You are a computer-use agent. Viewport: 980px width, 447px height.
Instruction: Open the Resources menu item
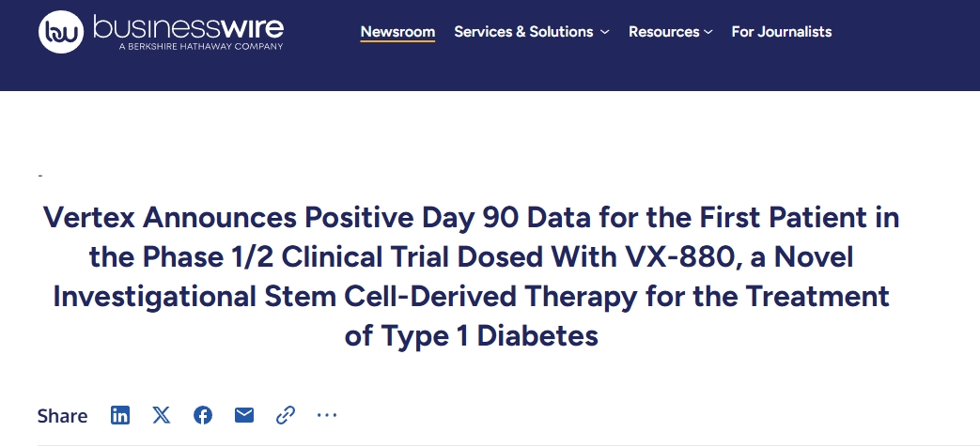(x=663, y=32)
